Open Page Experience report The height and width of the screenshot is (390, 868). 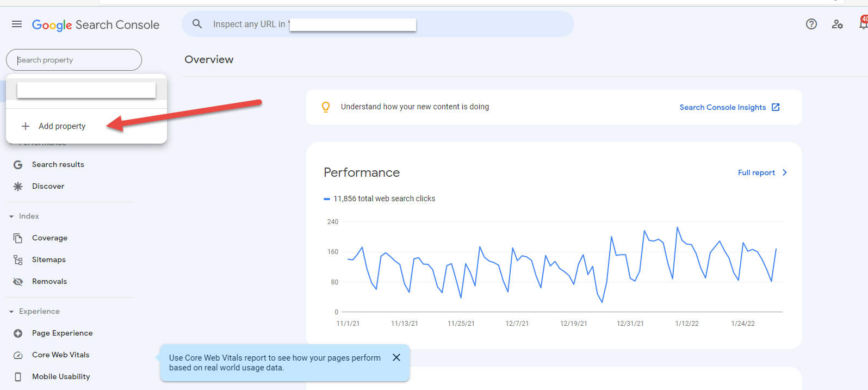(x=63, y=333)
